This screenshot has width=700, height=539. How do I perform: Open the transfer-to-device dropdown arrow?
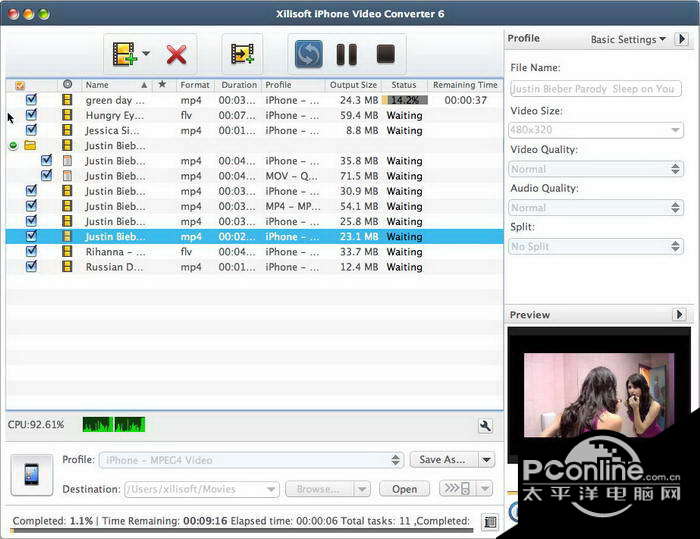click(485, 489)
